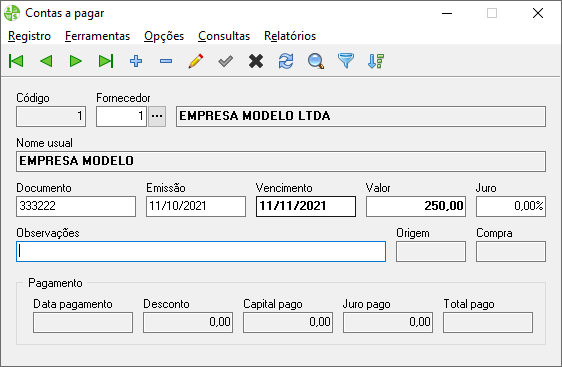Minimize the Contas a pagar window
This screenshot has width=562, height=367.
click(447, 13)
